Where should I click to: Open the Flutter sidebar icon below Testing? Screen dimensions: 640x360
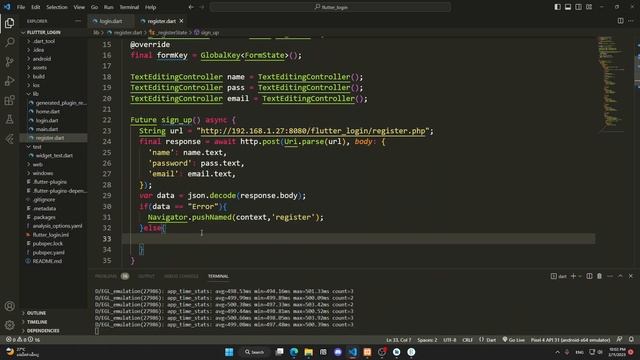(9, 139)
